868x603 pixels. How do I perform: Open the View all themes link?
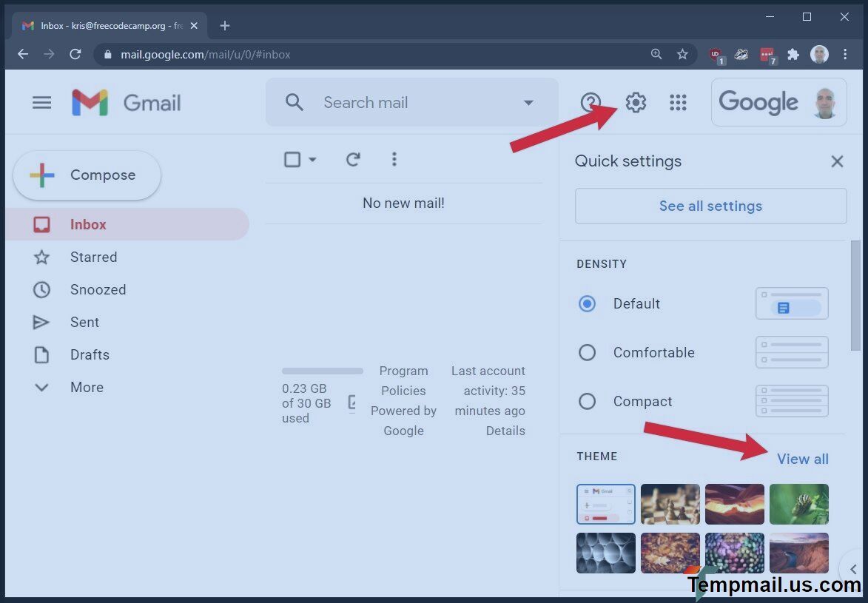pos(802,459)
